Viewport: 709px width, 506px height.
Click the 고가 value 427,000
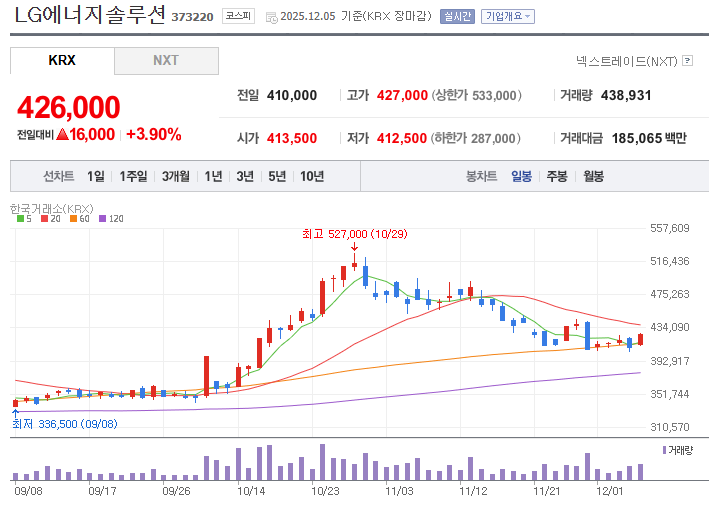coord(402,95)
